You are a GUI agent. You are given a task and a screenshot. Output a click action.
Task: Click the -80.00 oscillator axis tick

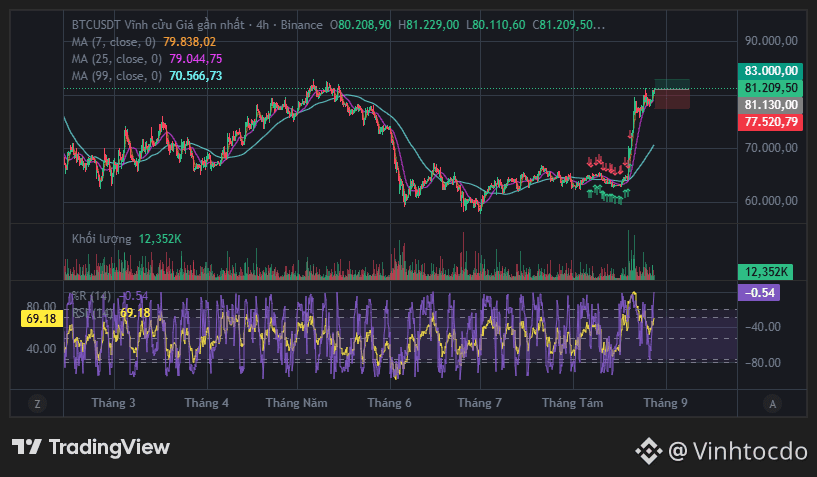tap(763, 363)
